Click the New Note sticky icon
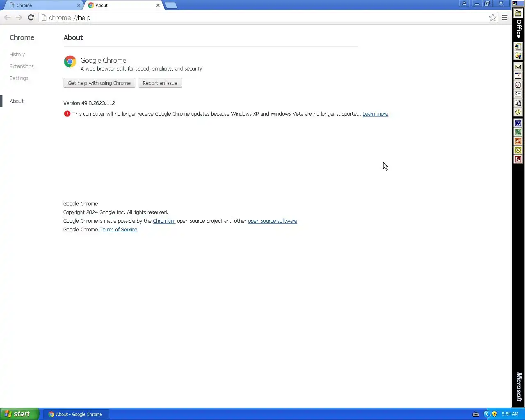This screenshot has height=420, width=525. (518, 112)
